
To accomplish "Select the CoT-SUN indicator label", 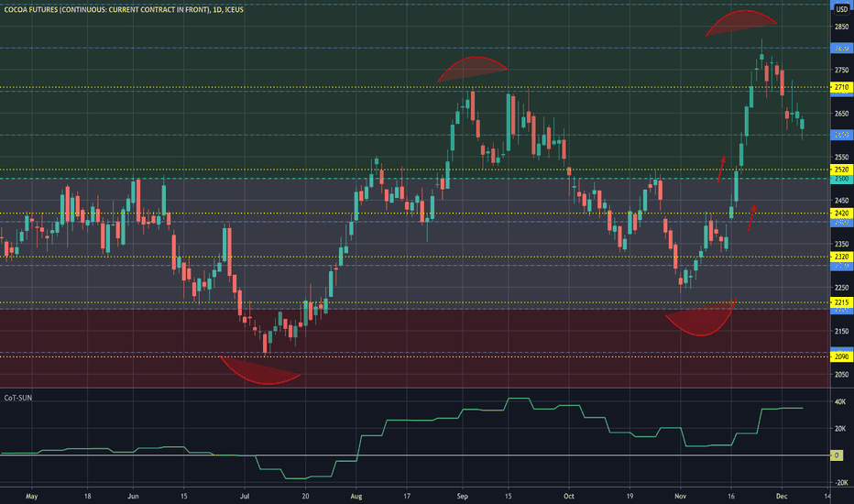I will tap(18, 398).
